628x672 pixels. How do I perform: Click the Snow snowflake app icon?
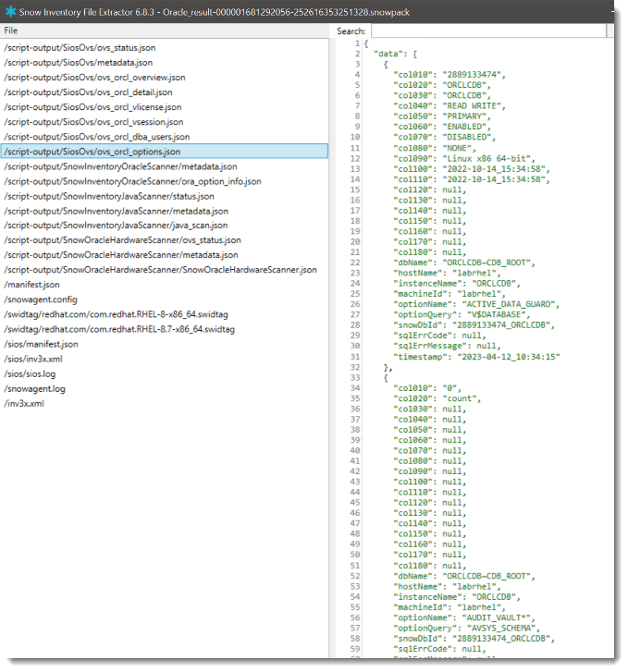click(10, 12)
